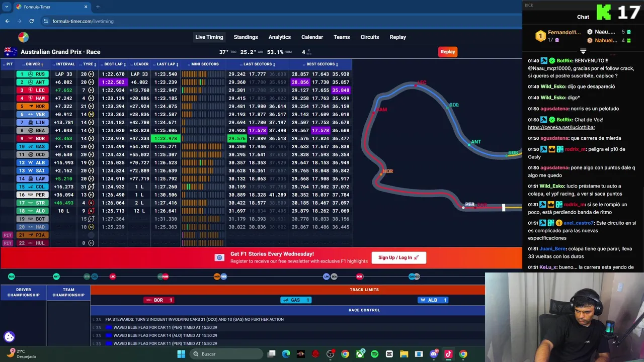This screenshot has width=644, height=362.
Task: Open the ceneka.net link in chat
Action: click(561, 128)
